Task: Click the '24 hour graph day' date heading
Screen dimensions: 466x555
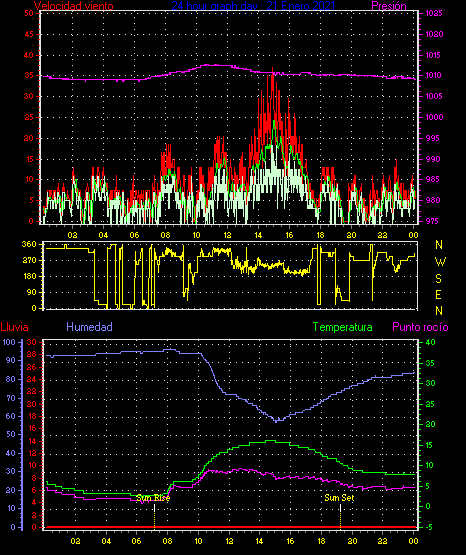Action: [x=253, y=6]
